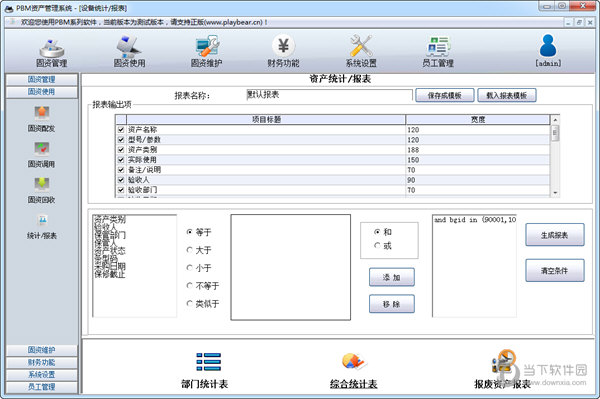
Task: Uncheck the 型号/参数 checkbox
Action: tap(121, 140)
